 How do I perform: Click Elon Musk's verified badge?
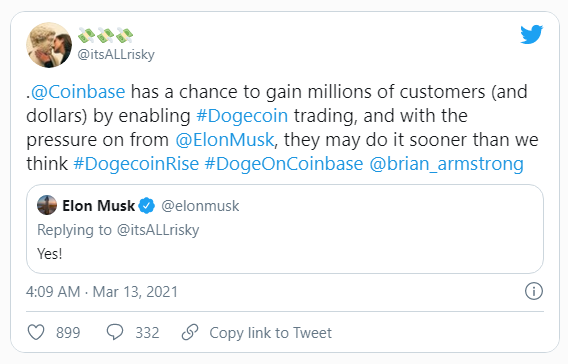click(x=147, y=206)
